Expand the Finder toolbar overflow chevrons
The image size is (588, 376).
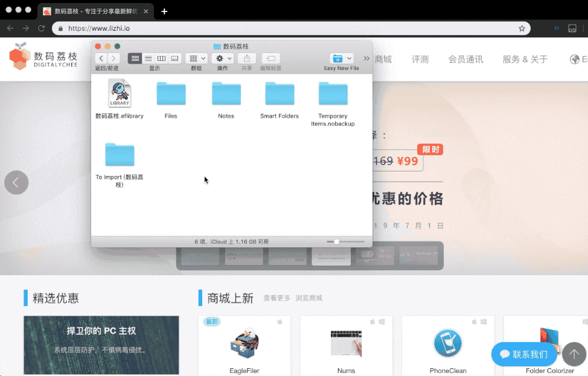[366, 59]
